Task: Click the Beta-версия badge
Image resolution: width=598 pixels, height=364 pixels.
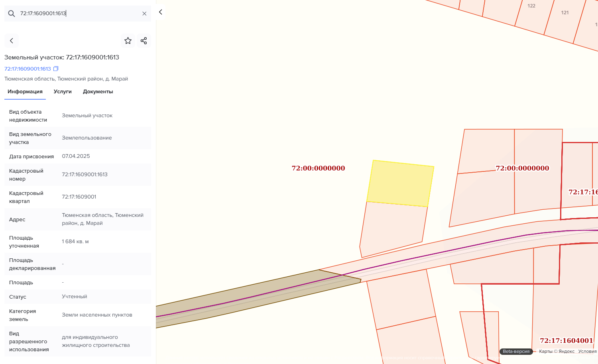Action: coord(516,351)
